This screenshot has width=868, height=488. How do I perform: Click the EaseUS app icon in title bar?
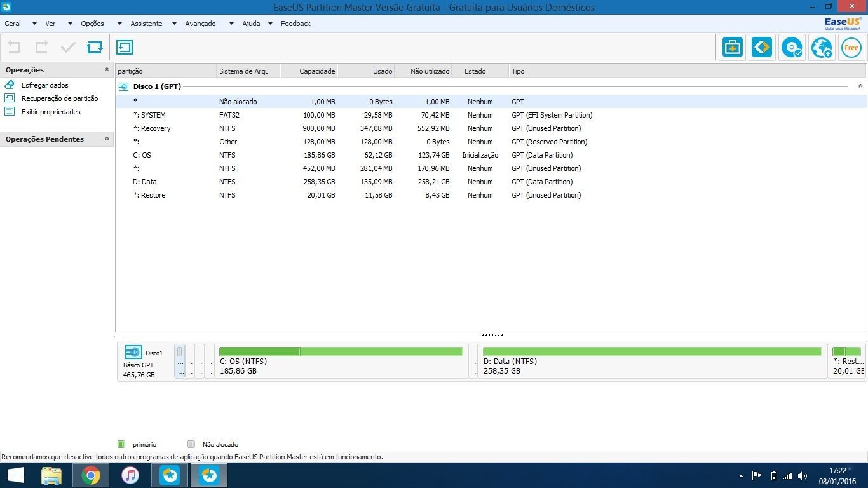pos(6,6)
